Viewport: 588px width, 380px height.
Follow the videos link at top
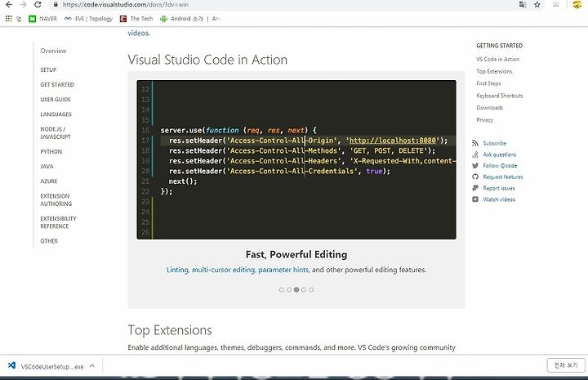138,33
